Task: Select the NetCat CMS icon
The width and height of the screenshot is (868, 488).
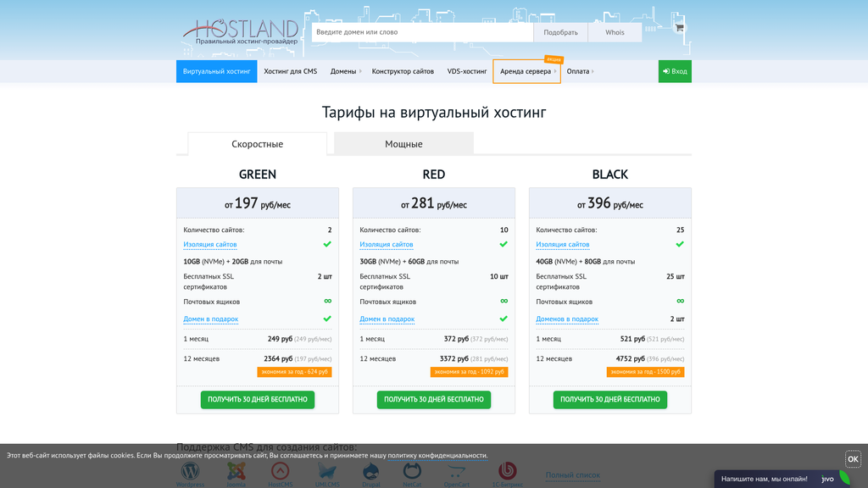Action: click(x=411, y=472)
